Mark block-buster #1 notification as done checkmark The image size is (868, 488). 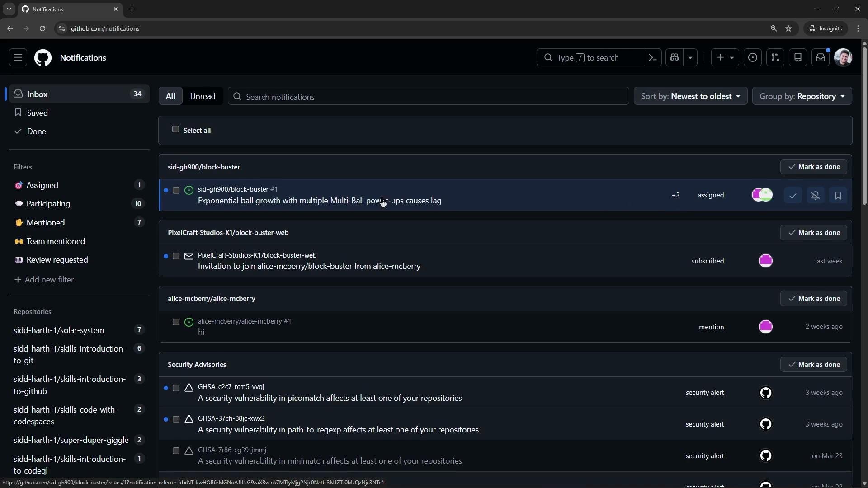[793, 196]
